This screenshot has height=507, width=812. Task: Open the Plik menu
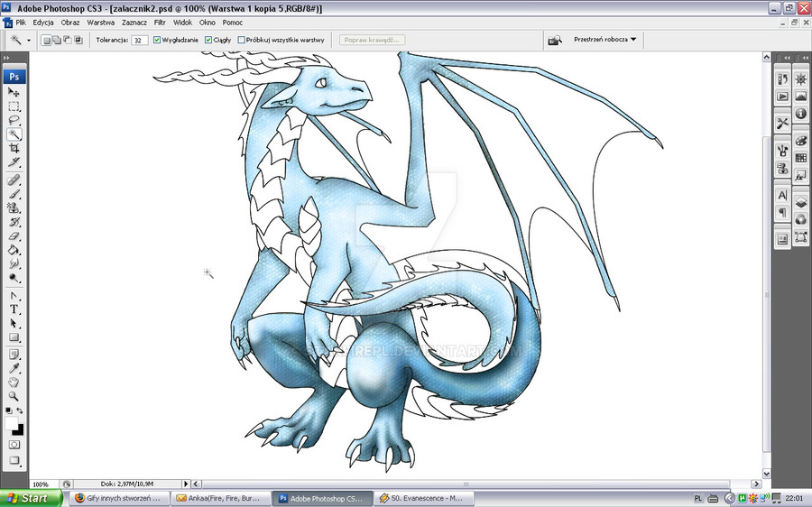(x=21, y=23)
